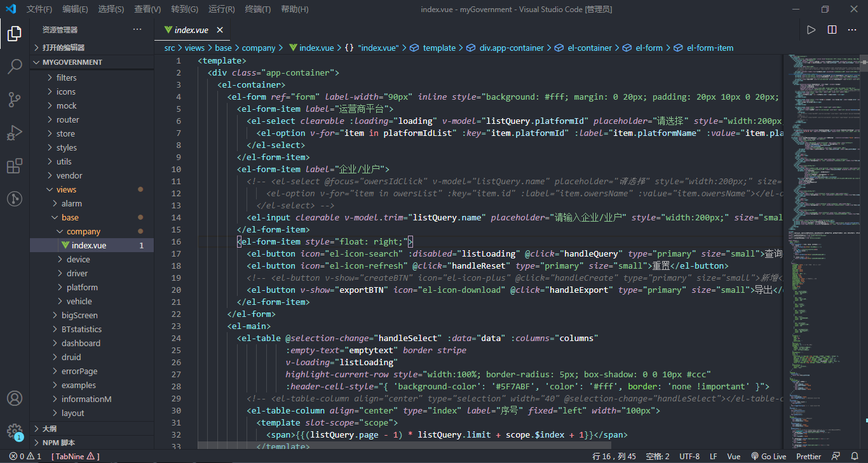The height and width of the screenshot is (463, 868).
Task: Open the 转到(G) menu
Action: [184, 9]
